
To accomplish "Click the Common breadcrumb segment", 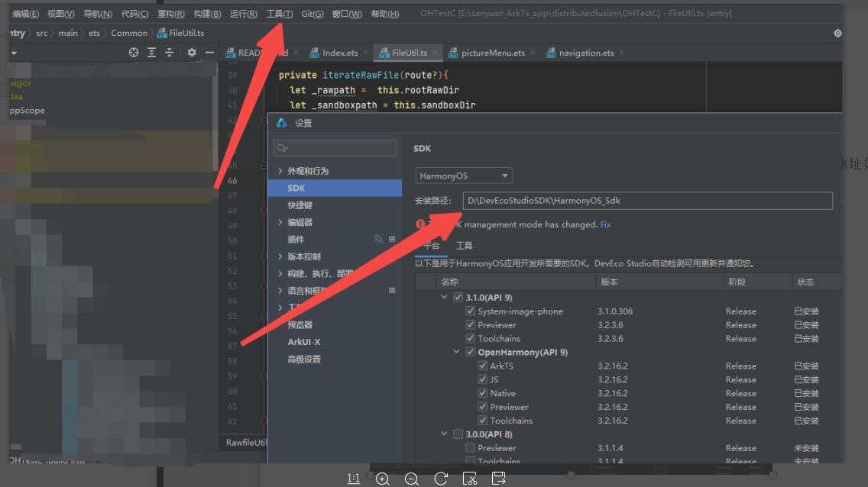I will point(129,33).
